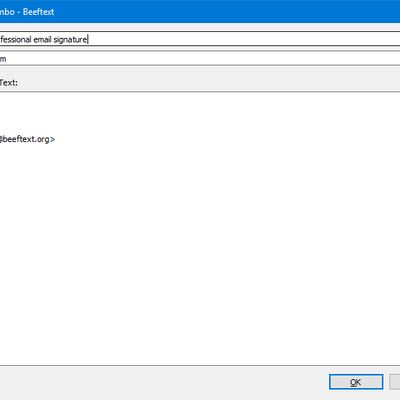Viewport: 400px width, 400px height.
Task: Click the 'Combo - Beeftext' title bar
Action: coord(200,11)
